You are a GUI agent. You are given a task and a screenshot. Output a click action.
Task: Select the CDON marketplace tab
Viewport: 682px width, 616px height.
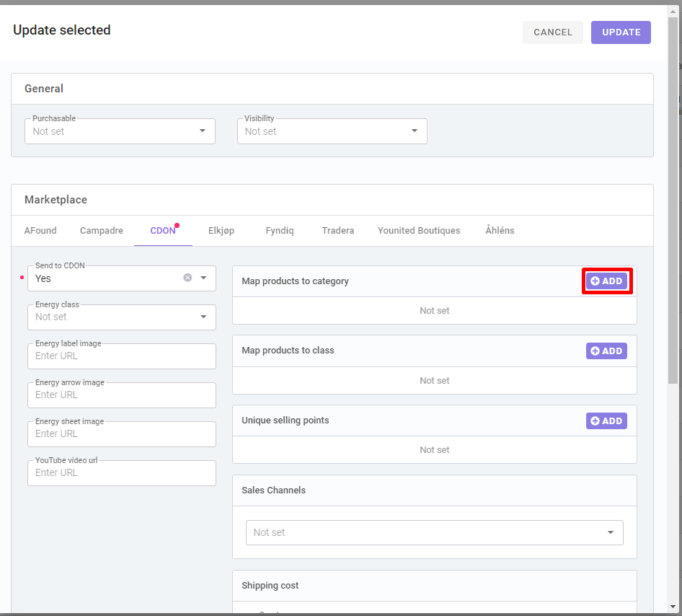coord(163,231)
